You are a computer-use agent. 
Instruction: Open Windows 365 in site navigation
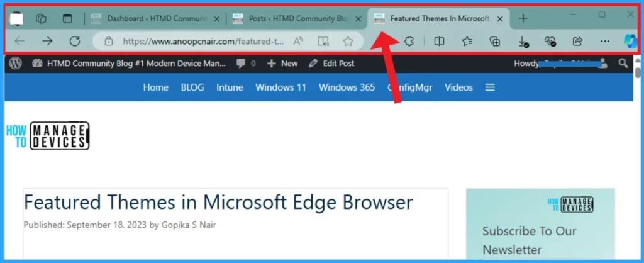point(347,87)
